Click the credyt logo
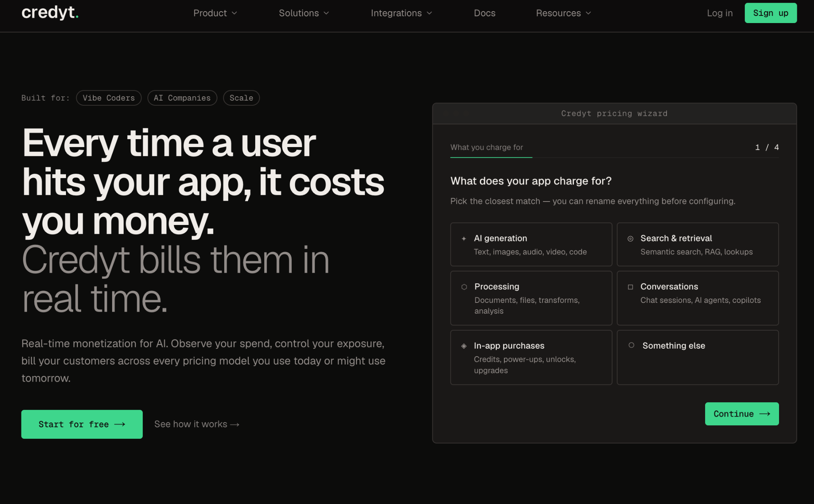Screen dimensions: 814x504 coord(50,13)
